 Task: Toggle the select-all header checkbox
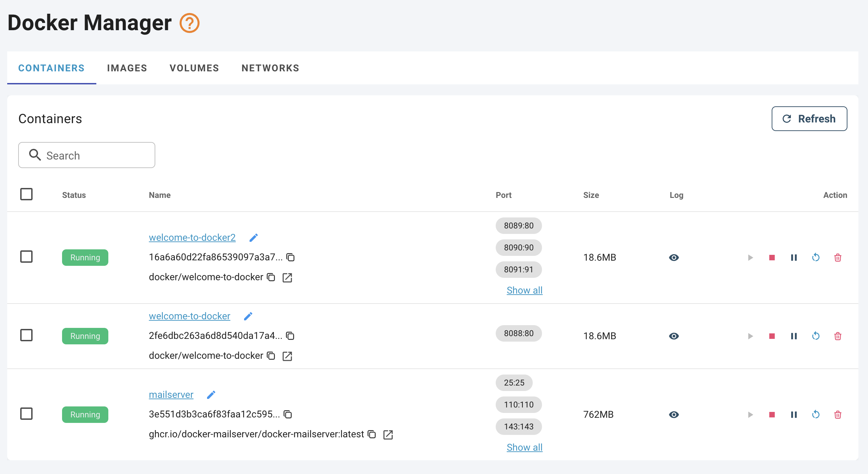[x=26, y=194]
